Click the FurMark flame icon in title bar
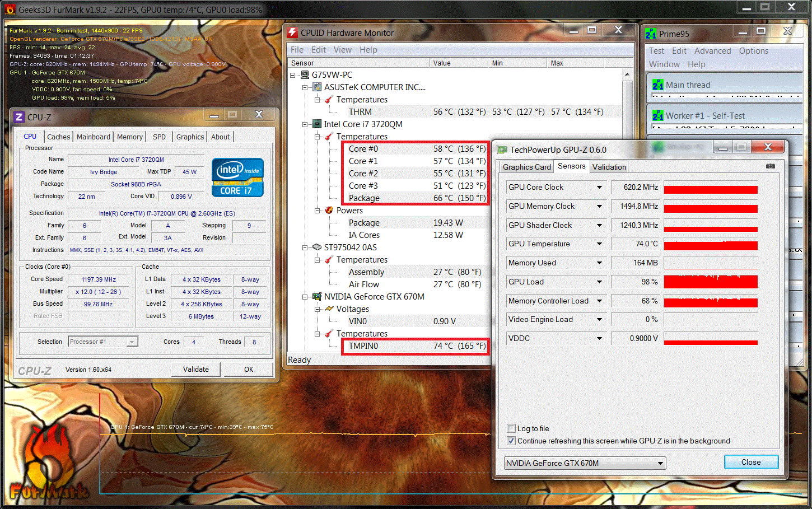This screenshot has width=812, height=509. click(10, 10)
